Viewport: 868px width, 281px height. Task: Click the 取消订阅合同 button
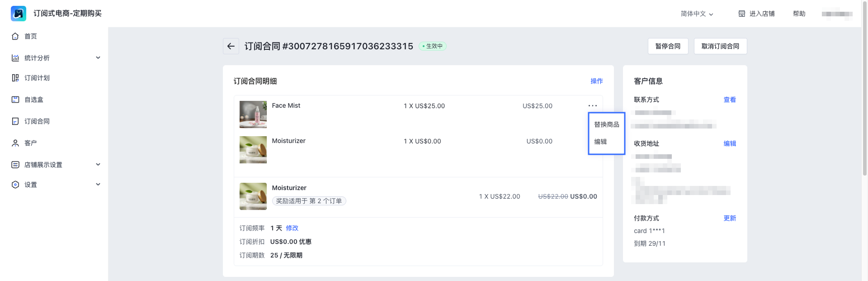coord(720,46)
